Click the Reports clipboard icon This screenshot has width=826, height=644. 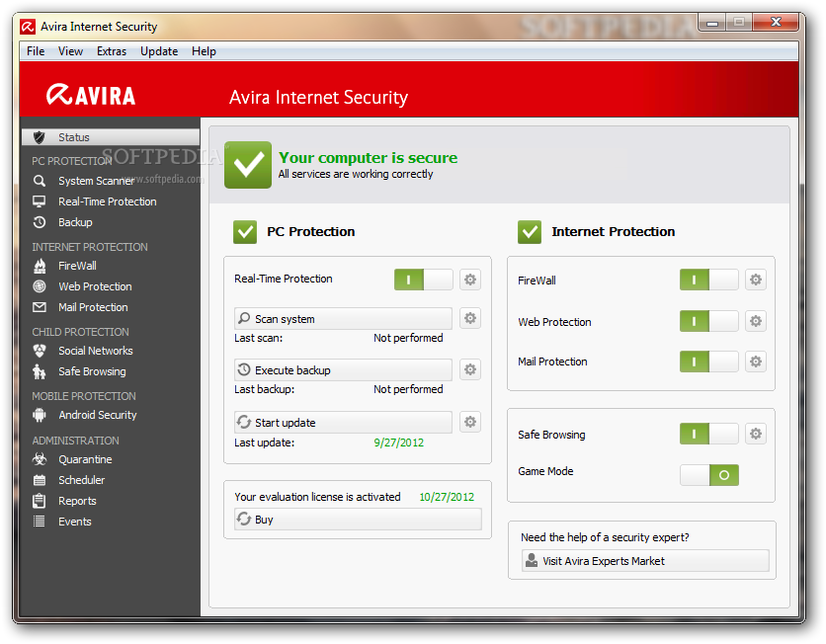coord(39,500)
